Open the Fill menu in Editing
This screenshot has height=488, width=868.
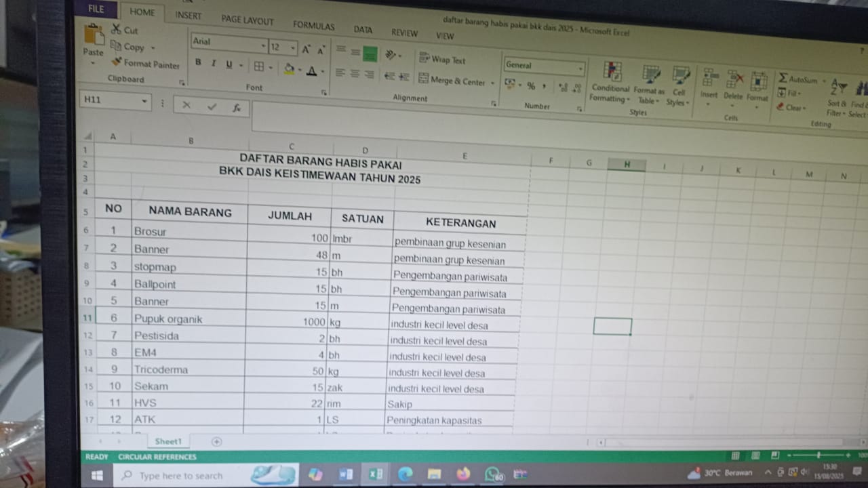[789, 93]
